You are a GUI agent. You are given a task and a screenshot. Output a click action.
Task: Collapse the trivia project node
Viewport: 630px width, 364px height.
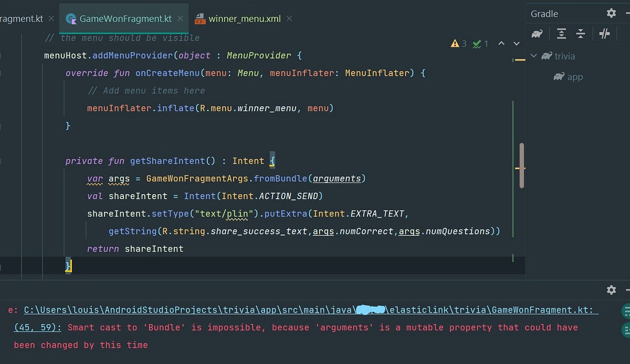click(533, 56)
